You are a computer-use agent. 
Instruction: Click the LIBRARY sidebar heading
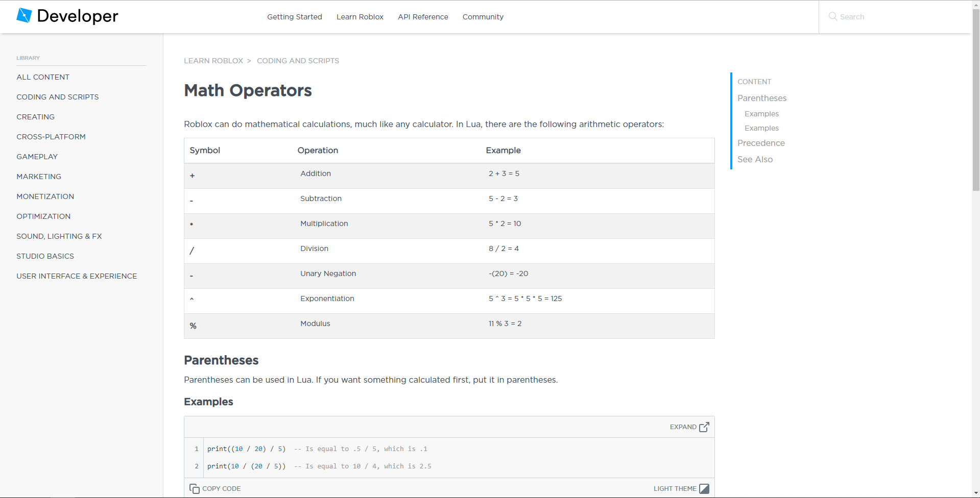(28, 58)
